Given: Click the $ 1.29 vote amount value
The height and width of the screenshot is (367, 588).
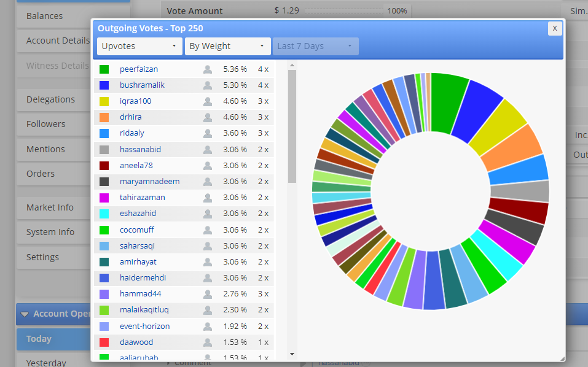Looking at the screenshot, I should (x=286, y=10).
